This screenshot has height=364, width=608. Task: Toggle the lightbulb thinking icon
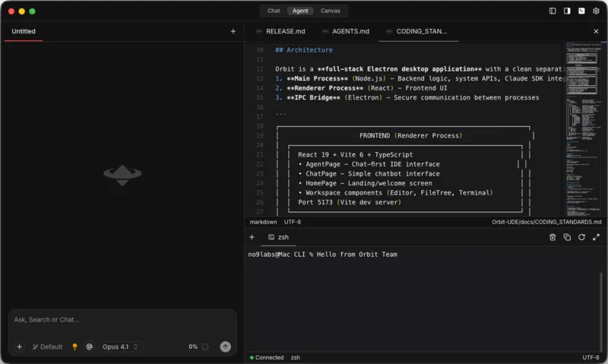[74, 347]
